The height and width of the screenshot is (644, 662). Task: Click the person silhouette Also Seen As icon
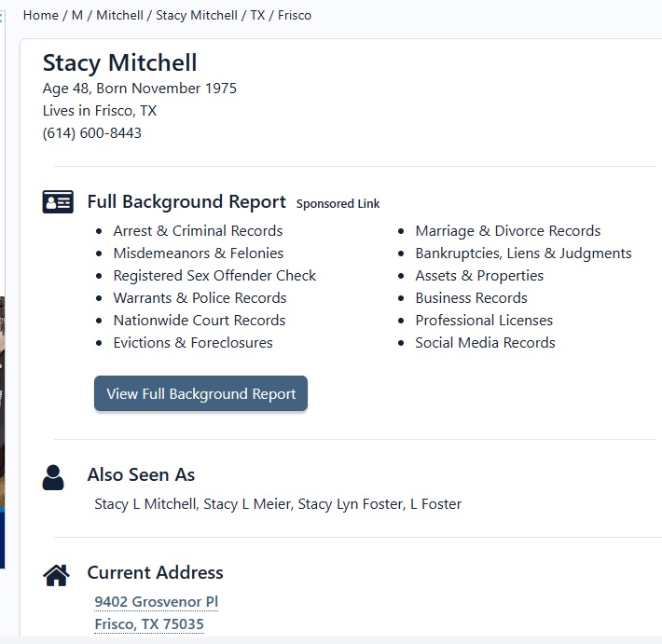pos(53,477)
